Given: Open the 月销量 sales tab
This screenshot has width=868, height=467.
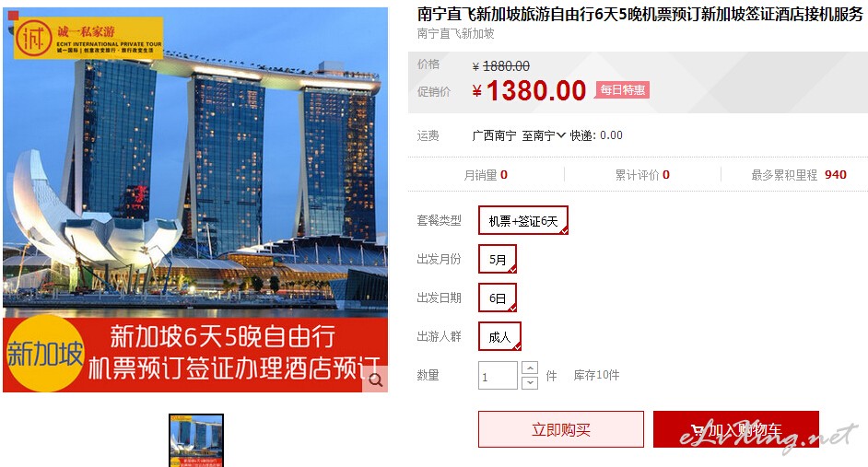Looking at the screenshot, I should click(486, 175).
